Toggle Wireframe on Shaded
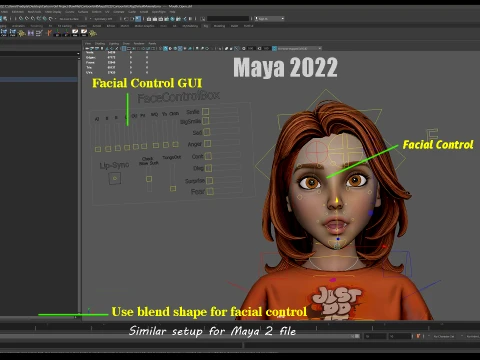Screen dimensions: 480x360 click(175, 48)
